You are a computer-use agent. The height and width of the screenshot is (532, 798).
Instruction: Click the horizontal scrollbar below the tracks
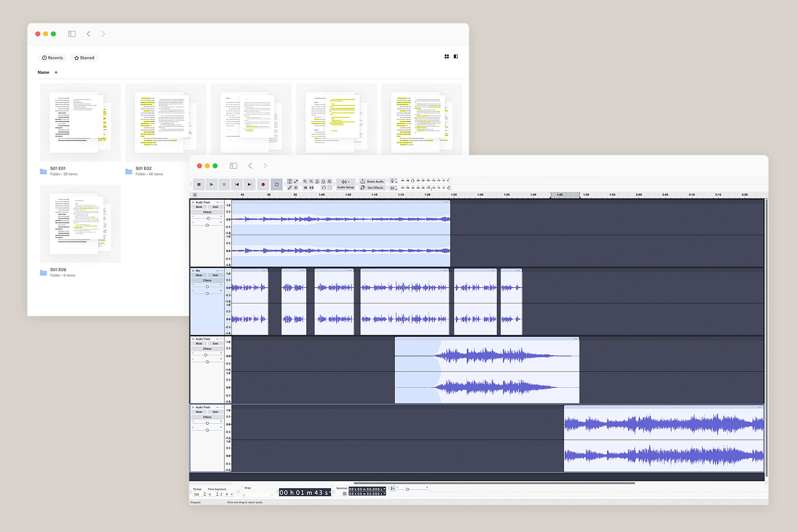494,483
